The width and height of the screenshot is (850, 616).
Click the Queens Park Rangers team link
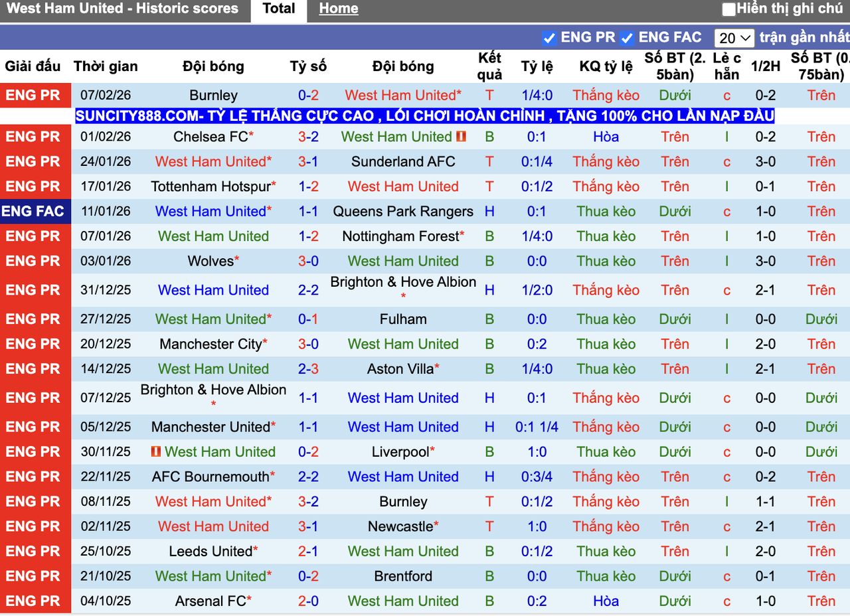coord(402,211)
